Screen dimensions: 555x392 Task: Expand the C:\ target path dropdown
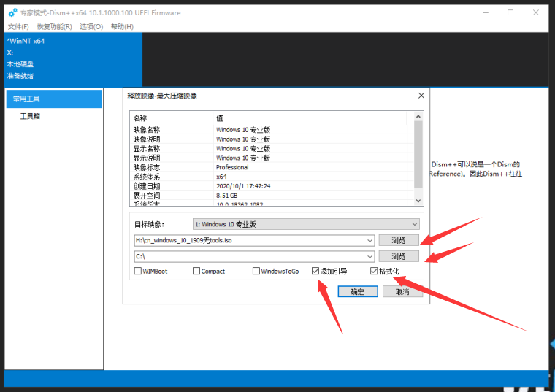coord(370,256)
